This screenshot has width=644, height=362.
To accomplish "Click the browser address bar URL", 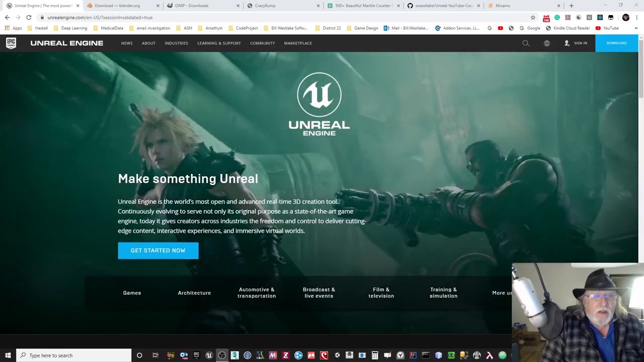I will [100, 18].
